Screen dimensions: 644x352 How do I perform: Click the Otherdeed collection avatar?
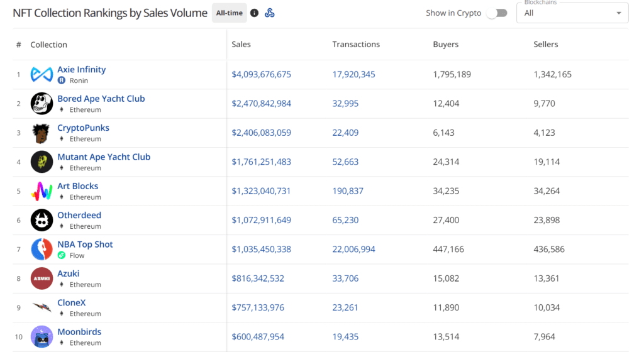pyautogui.click(x=42, y=220)
